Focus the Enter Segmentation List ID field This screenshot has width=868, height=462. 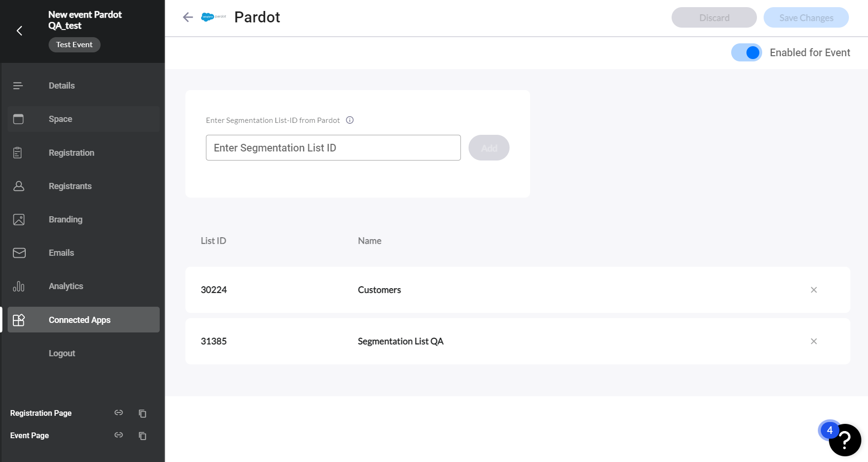(333, 148)
